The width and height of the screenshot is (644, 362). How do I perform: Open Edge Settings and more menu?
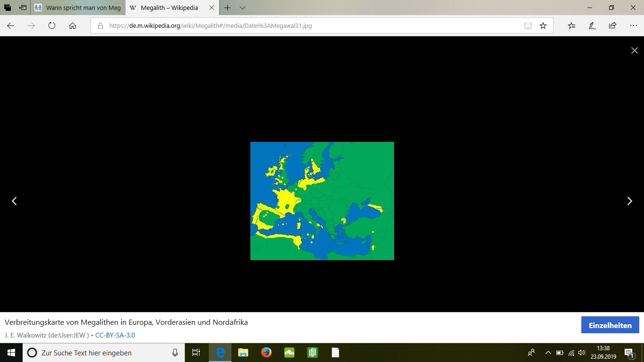(633, 26)
